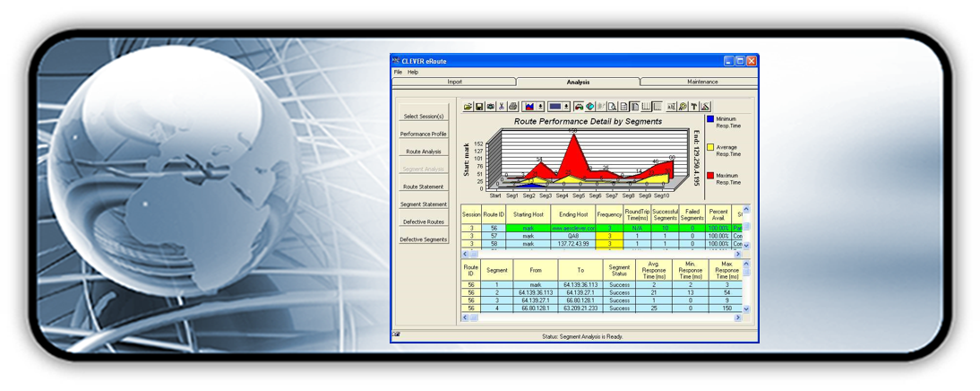Click the teal cube rotate icon

click(590, 107)
